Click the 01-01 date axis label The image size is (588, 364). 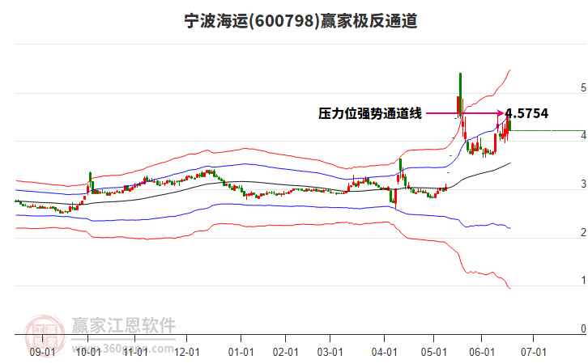click(x=241, y=352)
